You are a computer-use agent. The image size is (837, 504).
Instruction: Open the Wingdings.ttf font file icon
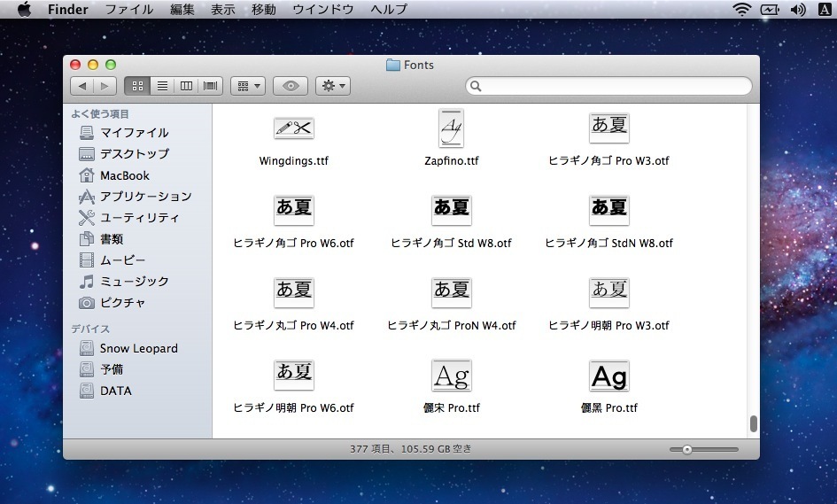point(293,128)
